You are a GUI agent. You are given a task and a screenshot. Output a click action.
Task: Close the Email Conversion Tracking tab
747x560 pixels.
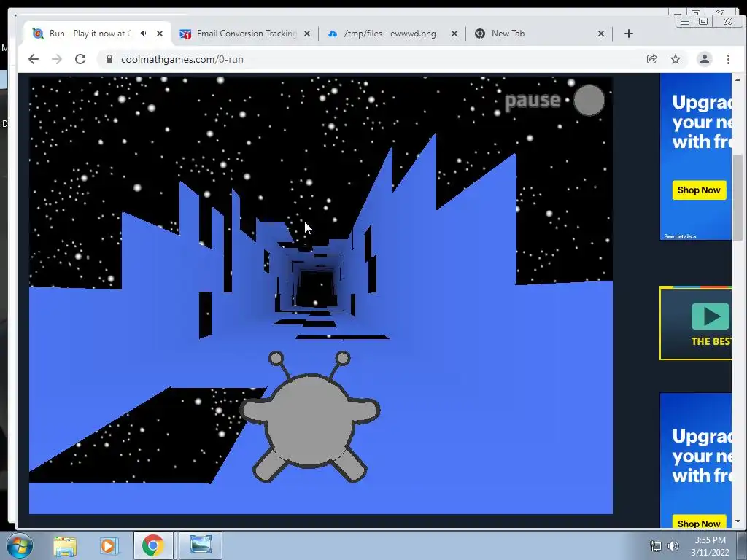tap(307, 34)
